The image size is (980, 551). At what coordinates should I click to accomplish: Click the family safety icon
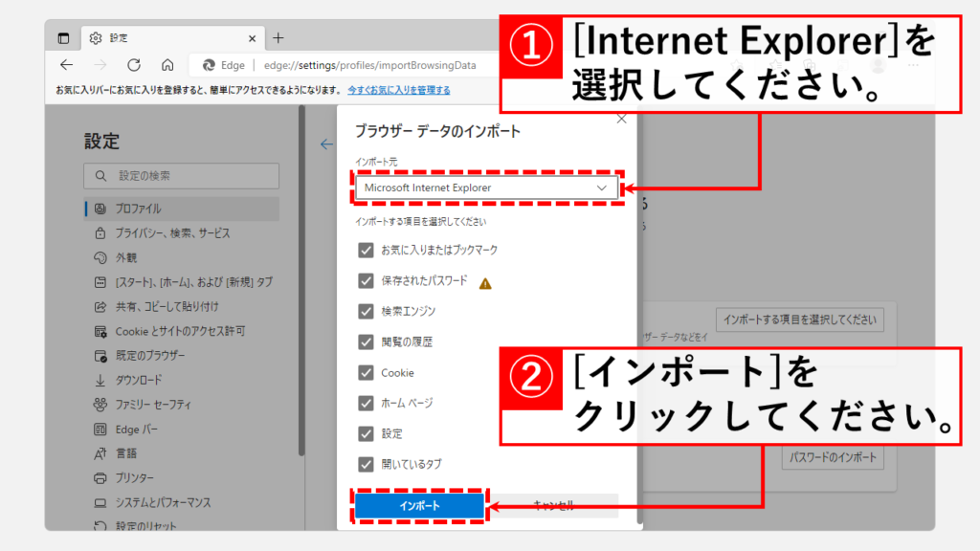coord(100,405)
